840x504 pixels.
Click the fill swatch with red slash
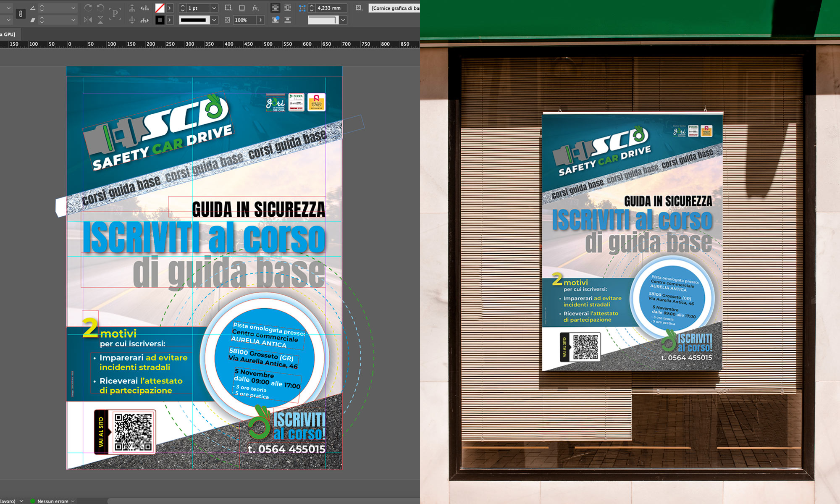[160, 8]
